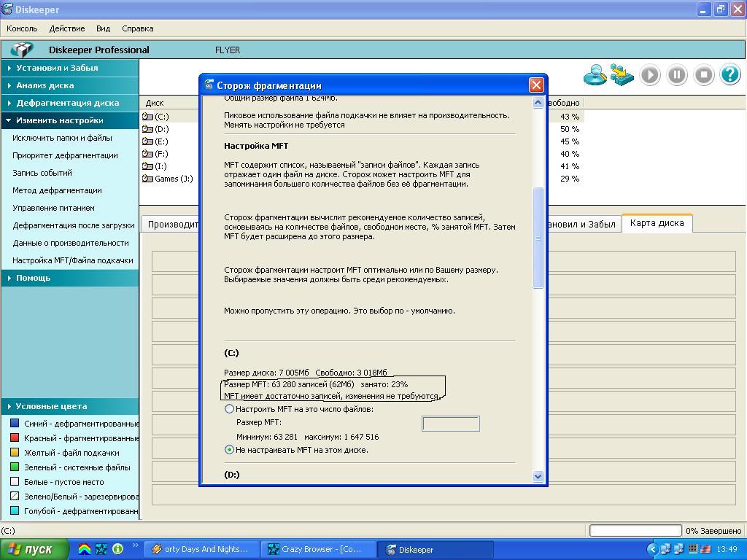Open the пуск Start menu

point(34,550)
